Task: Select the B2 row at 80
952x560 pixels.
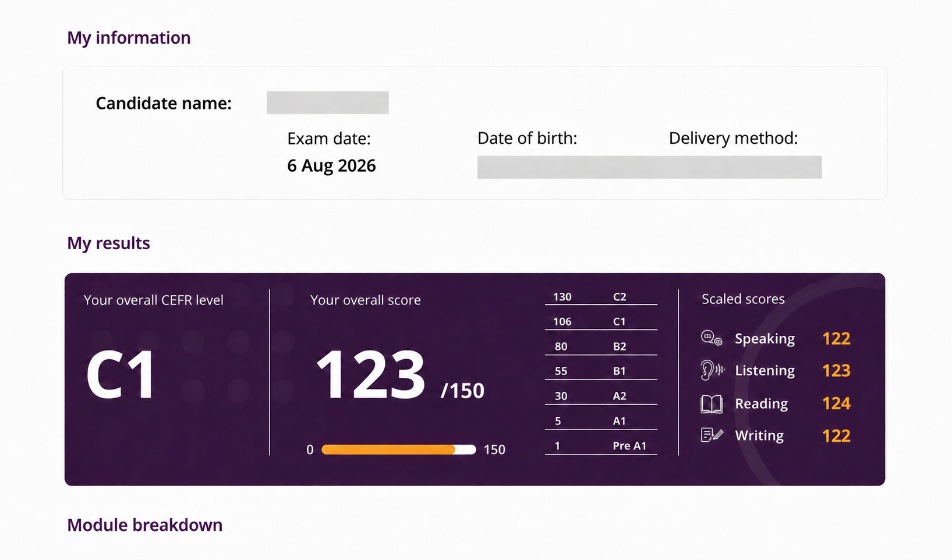Action: click(601, 347)
